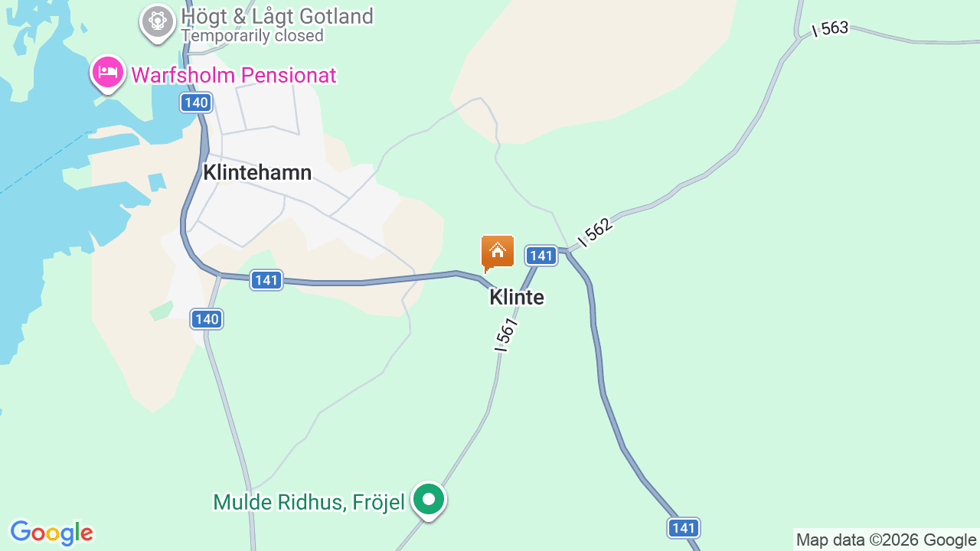Open the Mulde Ridhus, Fröjel label

[x=309, y=502]
